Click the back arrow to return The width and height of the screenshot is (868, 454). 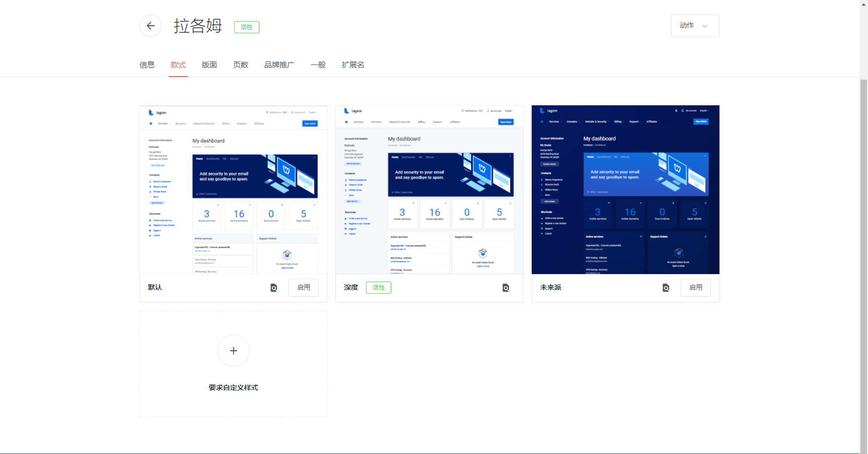(x=150, y=26)
